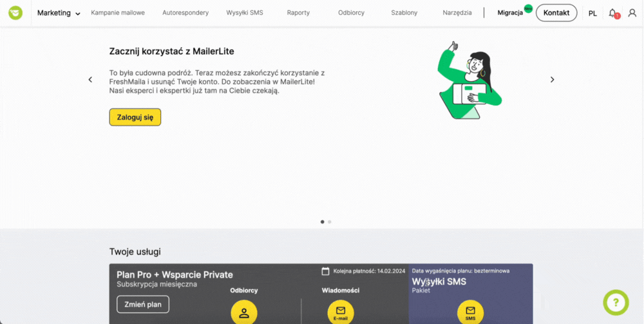The height and width of the screenshot is (324, 644).
Task: Select Raporty in top navigation
Action: click(x=298, y=13)
